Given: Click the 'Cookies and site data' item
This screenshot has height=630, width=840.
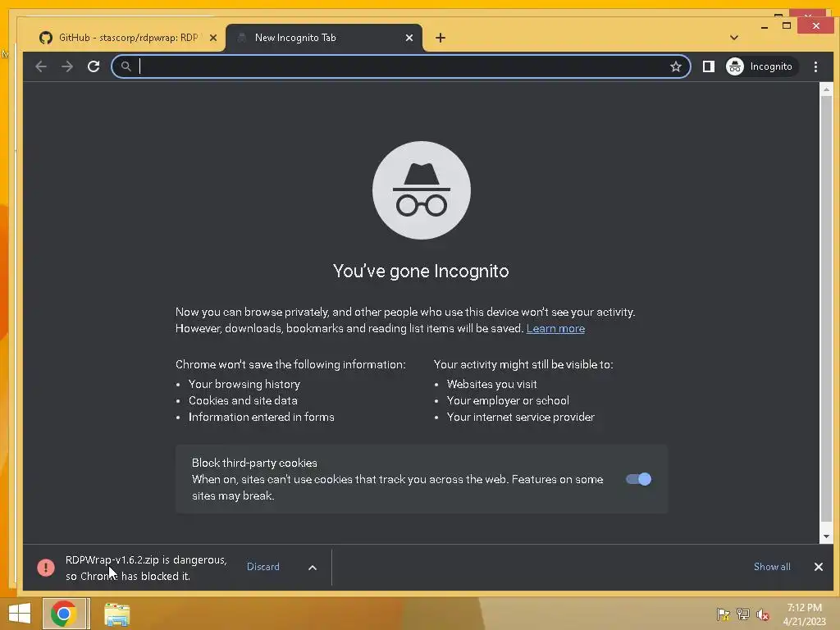Looking at the screenshot, I should [x=243, y=400].
